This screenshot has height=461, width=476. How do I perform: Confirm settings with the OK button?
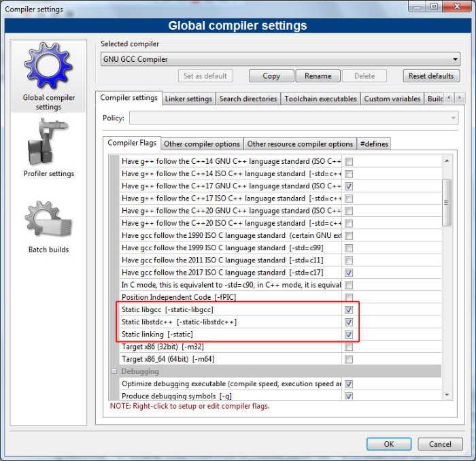tap(388, 444)
